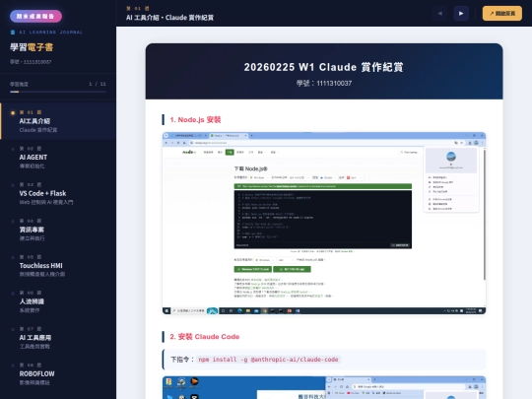This screenshot has height=399, width=532.
Task: Click the '1 / 11' progress counter
Action: [98, 84]
